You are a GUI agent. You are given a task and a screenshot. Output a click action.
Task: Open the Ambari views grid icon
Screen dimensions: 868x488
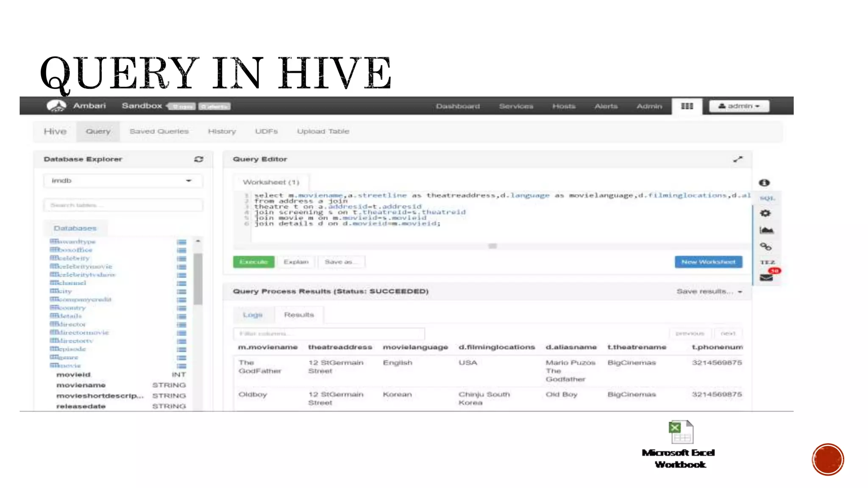(x=687, y=106)
